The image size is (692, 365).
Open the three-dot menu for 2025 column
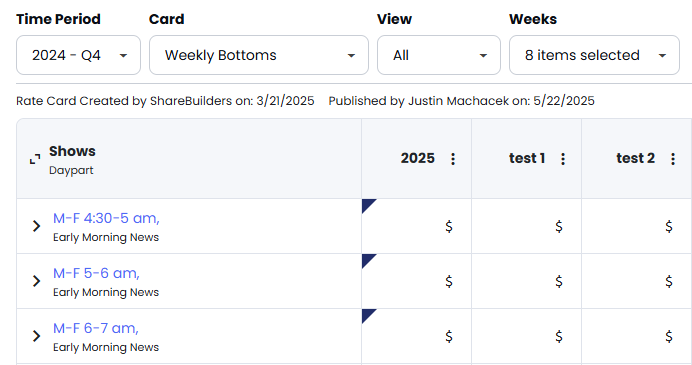pos(453,158)
